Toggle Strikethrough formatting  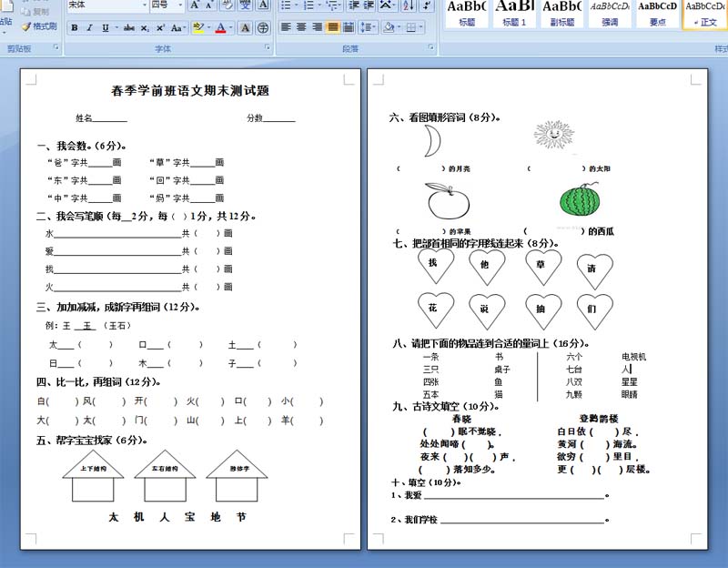[129, 28]
